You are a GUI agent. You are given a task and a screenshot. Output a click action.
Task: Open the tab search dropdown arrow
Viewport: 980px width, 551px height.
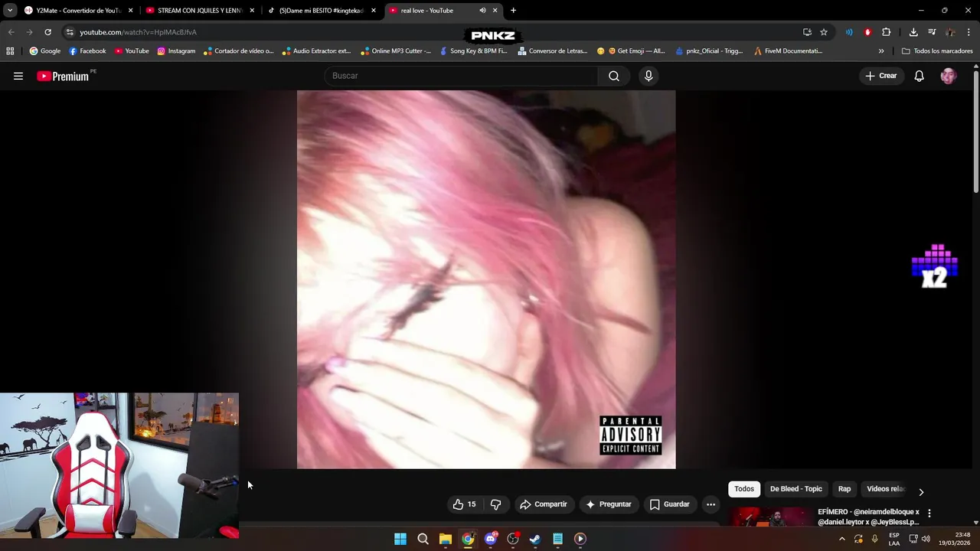(x=10, y=11)
